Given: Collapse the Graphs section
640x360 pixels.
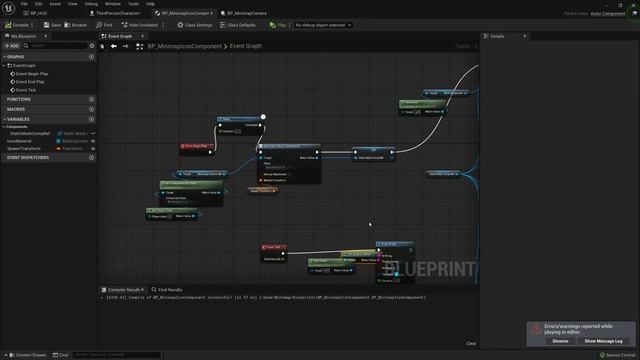Looking at the screenshot, I should (x=4, y=57).
